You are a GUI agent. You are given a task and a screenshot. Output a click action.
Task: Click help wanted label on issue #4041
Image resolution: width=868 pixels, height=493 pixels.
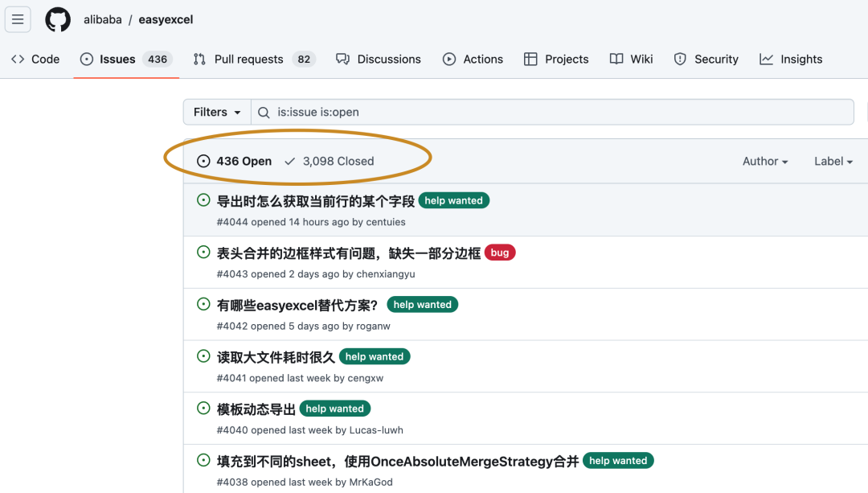click(x=375, y=357)
